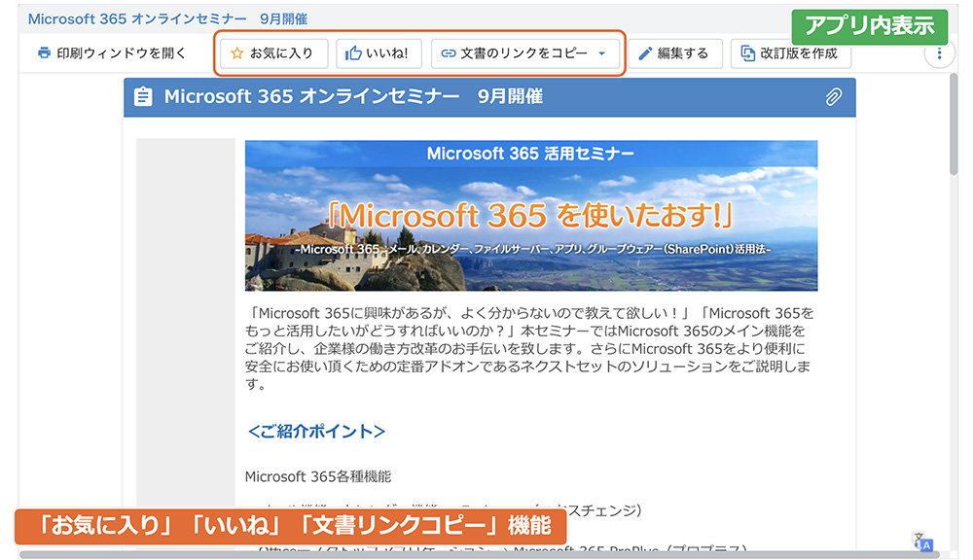
Task: Open the print window button
Action: [x=112, y=53]
